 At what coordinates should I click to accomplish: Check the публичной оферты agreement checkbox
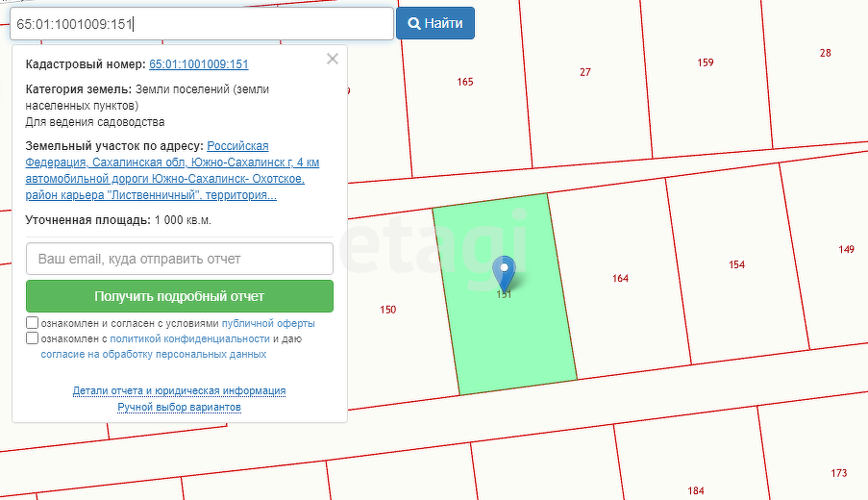(x=33, y=323)
